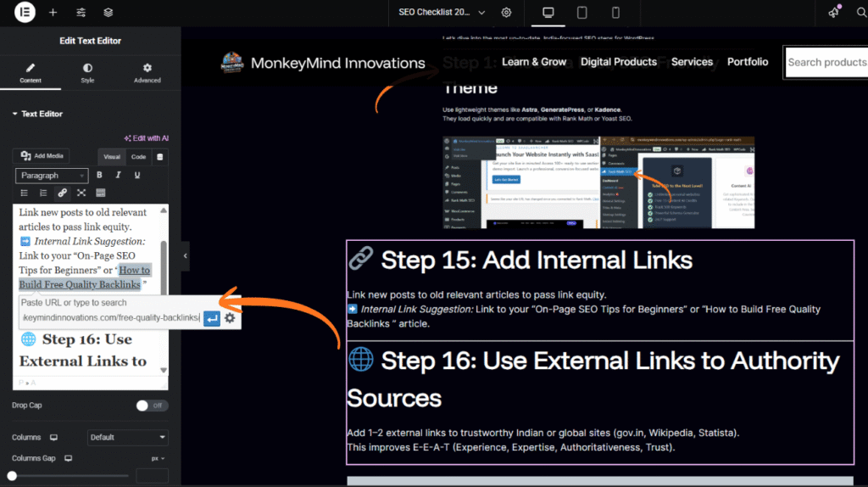The image size is (868, 487).
Task: Open the Paragraph format dropdown
Action: point(52,176)
